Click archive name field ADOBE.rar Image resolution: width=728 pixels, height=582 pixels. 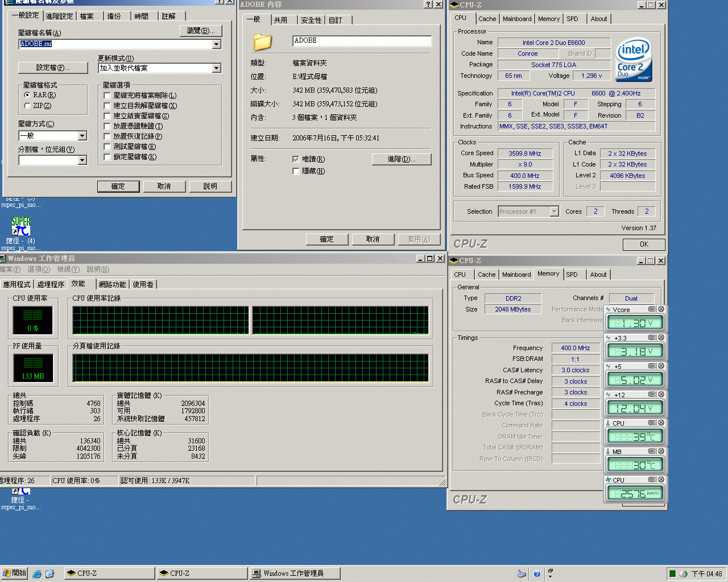[120, 44]
